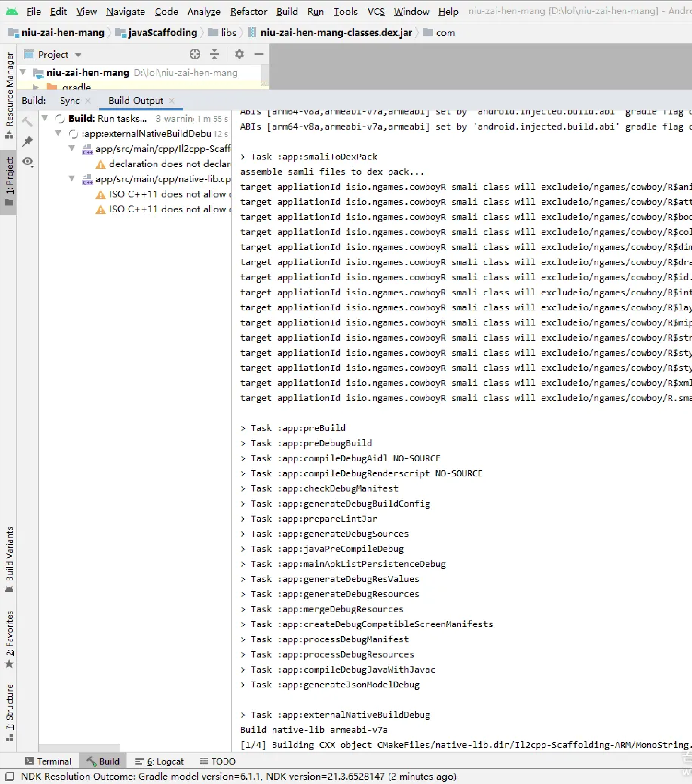Click the status bar tool window toggle icon
This screenshot has width=692, height=784.
(x=9, y=776)
